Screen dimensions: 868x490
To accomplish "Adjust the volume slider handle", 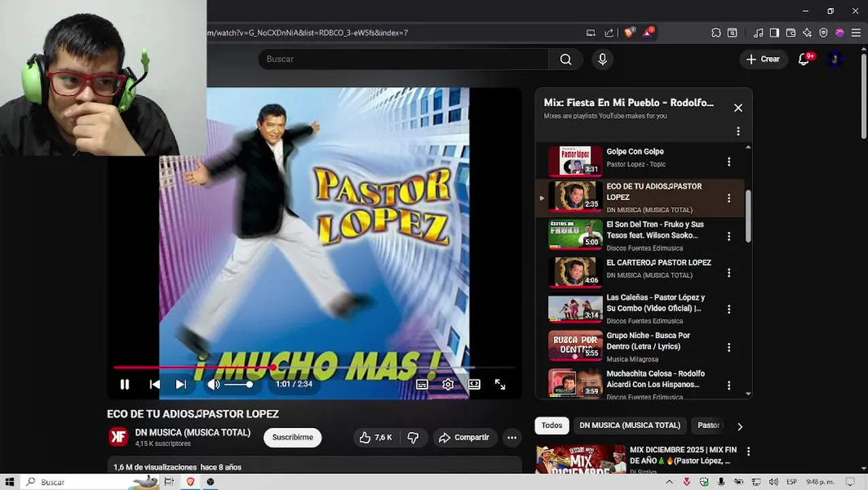I will 249,385.
